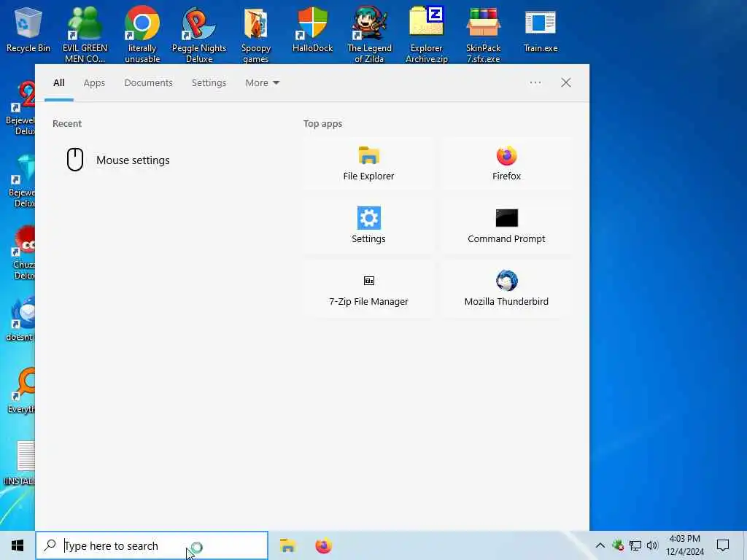Open the network icon in system tray
747x560 pixels.
click(635, 545)
